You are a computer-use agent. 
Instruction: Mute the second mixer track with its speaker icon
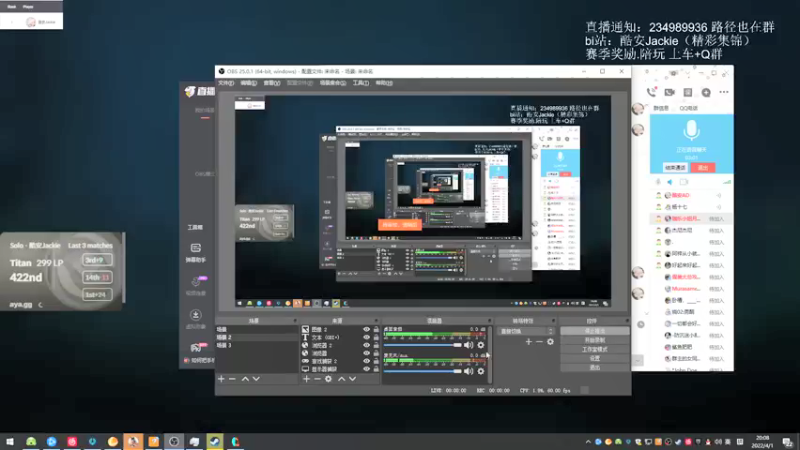468,371
